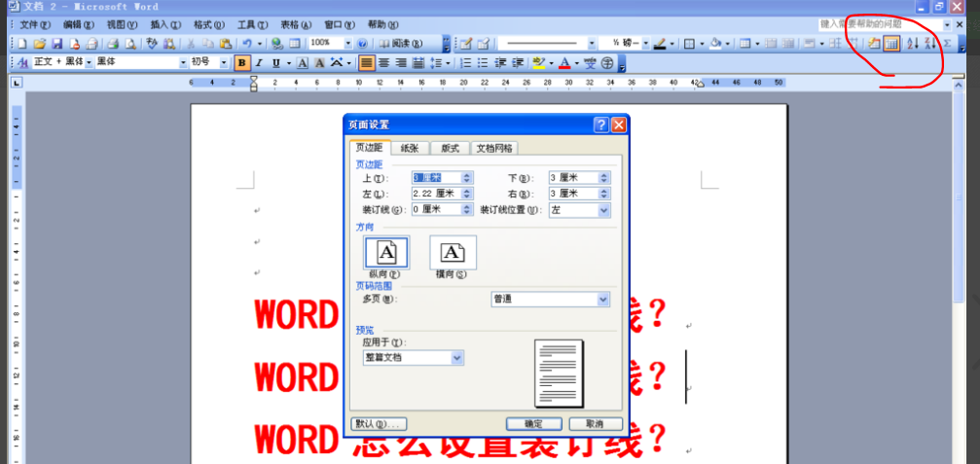Open the 表格 menu
Screen dimensions: 980x464
tap(296, 25)
